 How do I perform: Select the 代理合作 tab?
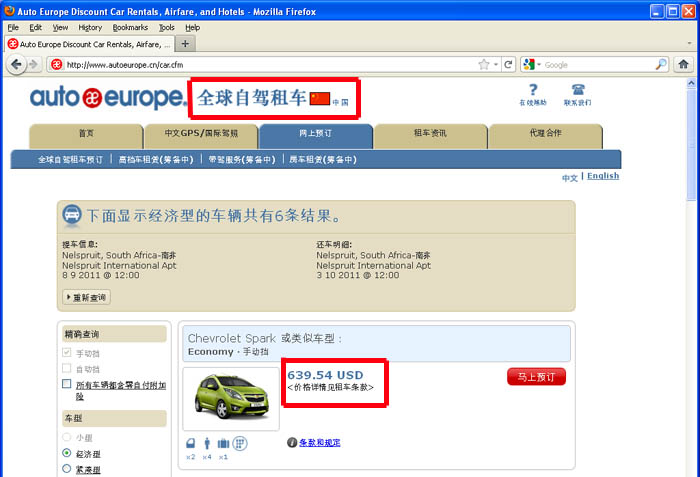tap(546, 136)
